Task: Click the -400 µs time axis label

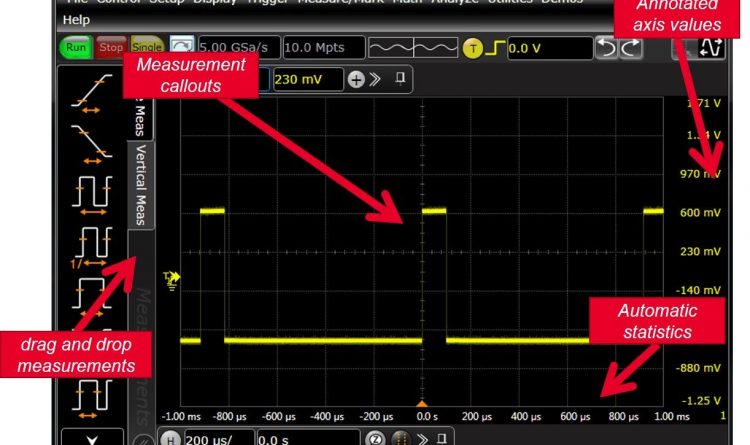Action: (x=327, y=417)
